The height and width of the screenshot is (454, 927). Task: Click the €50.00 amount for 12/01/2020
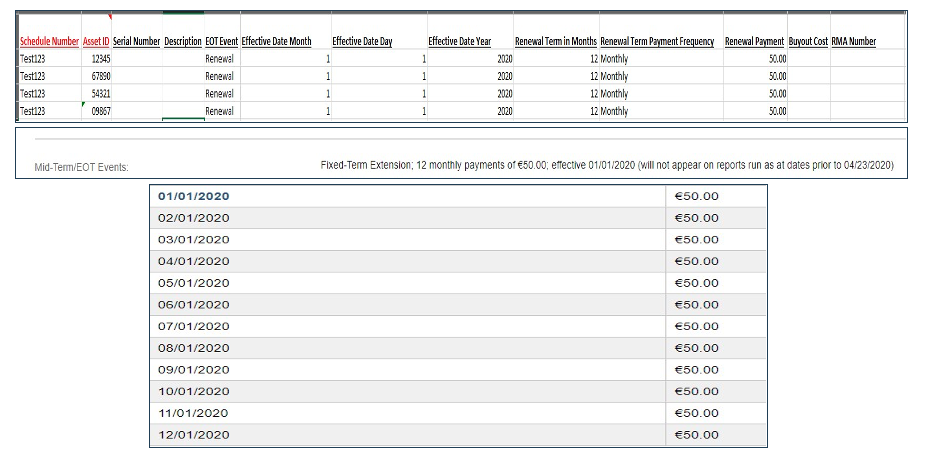point(696,434)
